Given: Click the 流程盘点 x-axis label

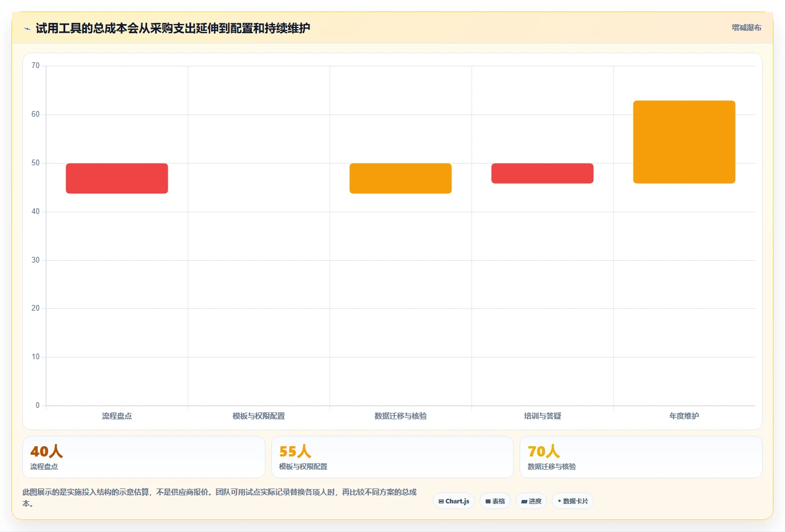Looking at the screenshot, I should [117, 416].
